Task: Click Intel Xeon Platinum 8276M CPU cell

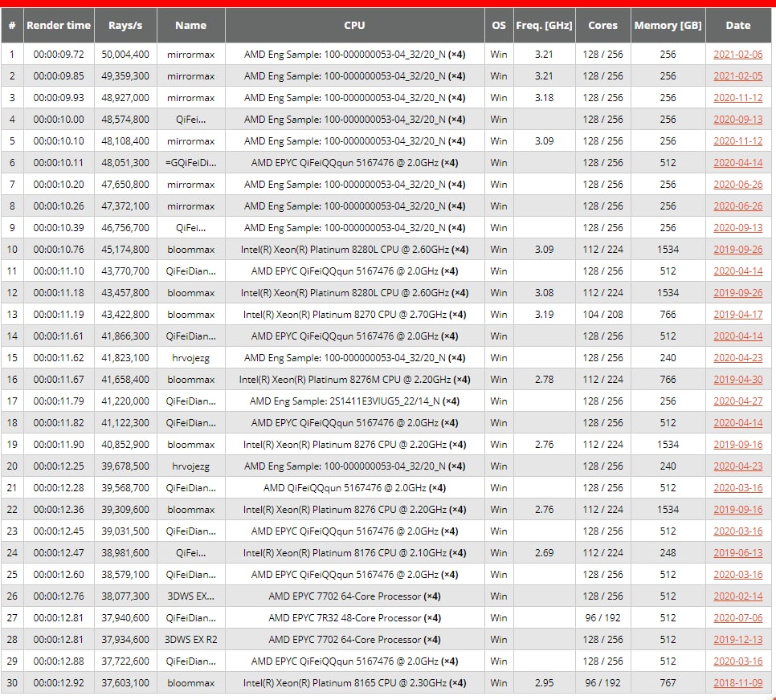Action: (x=355, y=380)
